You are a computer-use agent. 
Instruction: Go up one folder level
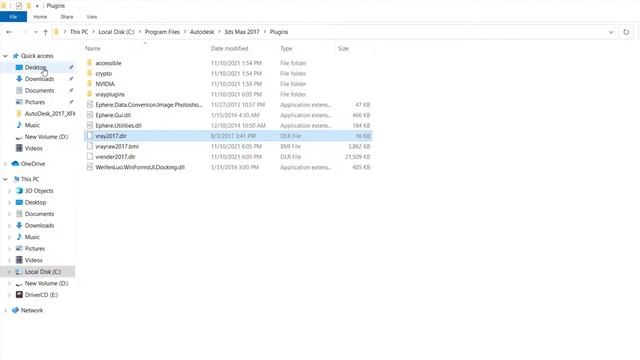tap(45, 32)
